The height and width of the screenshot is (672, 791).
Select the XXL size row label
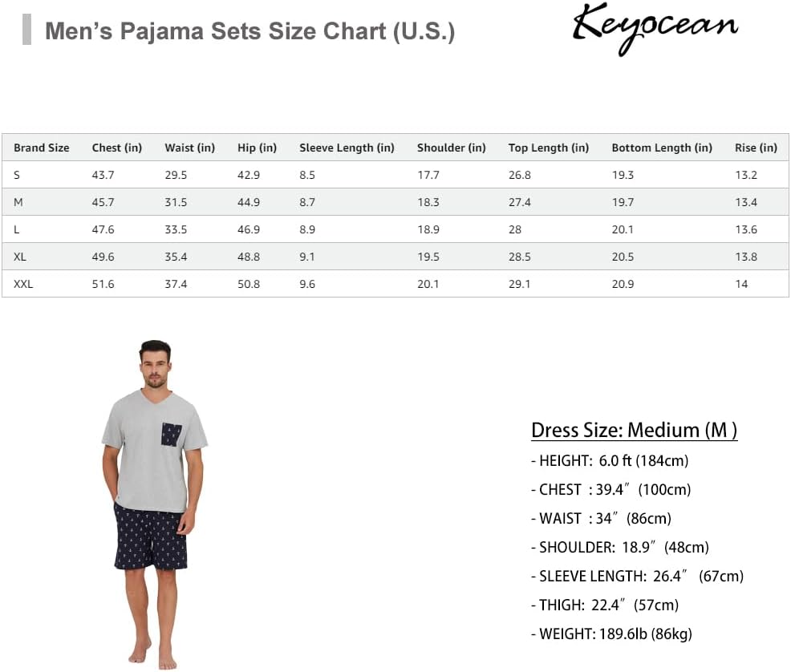(x=23, y=284)
